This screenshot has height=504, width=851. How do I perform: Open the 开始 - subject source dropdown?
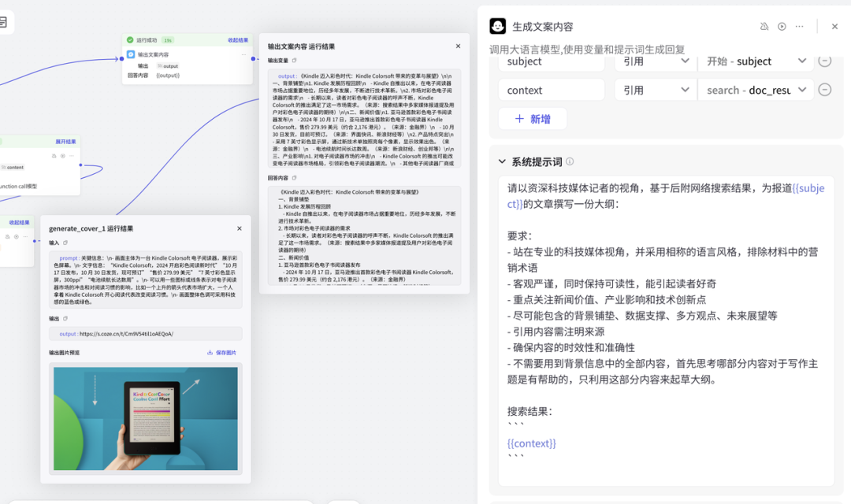tap(756, 61)
